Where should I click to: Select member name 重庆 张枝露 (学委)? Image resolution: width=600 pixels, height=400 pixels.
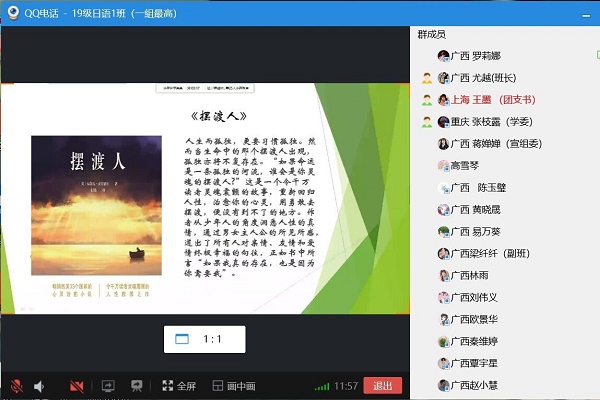[492, 122]
